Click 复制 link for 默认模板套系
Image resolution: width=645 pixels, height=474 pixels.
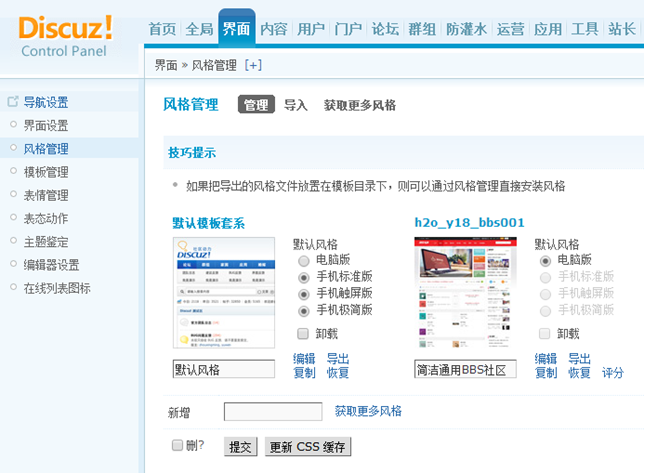pos(304,373)
